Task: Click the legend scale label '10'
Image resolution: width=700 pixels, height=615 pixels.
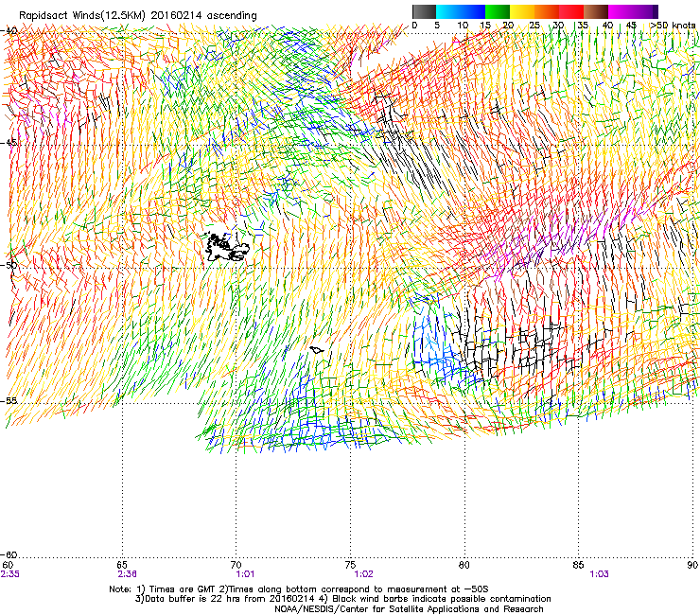Action: point(463,26)
